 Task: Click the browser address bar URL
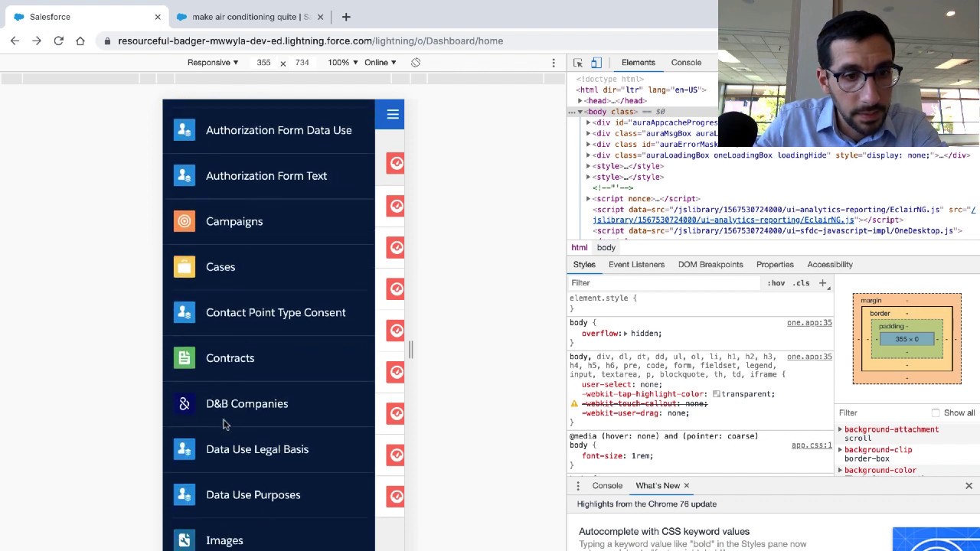click(310, 41)
